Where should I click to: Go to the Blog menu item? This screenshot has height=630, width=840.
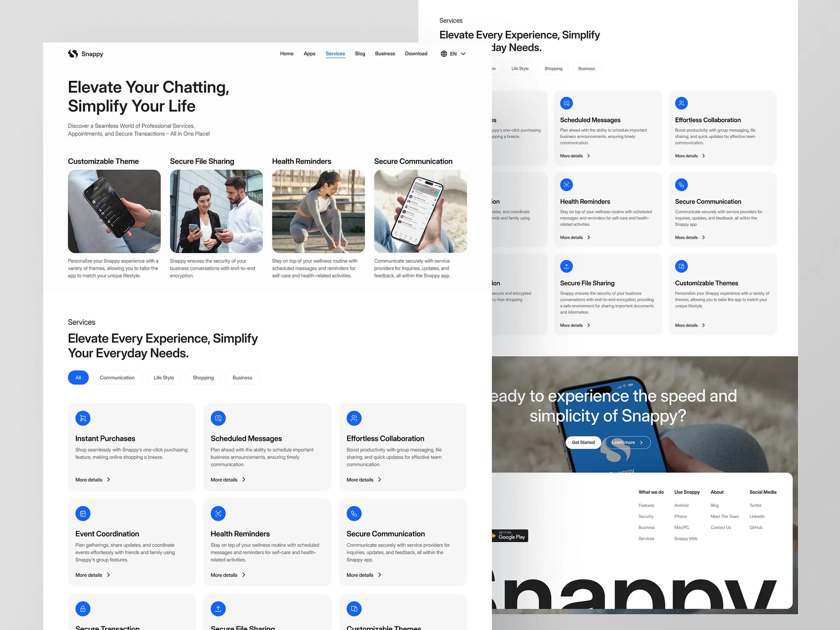pyautogui.click(x=360, y=54)
